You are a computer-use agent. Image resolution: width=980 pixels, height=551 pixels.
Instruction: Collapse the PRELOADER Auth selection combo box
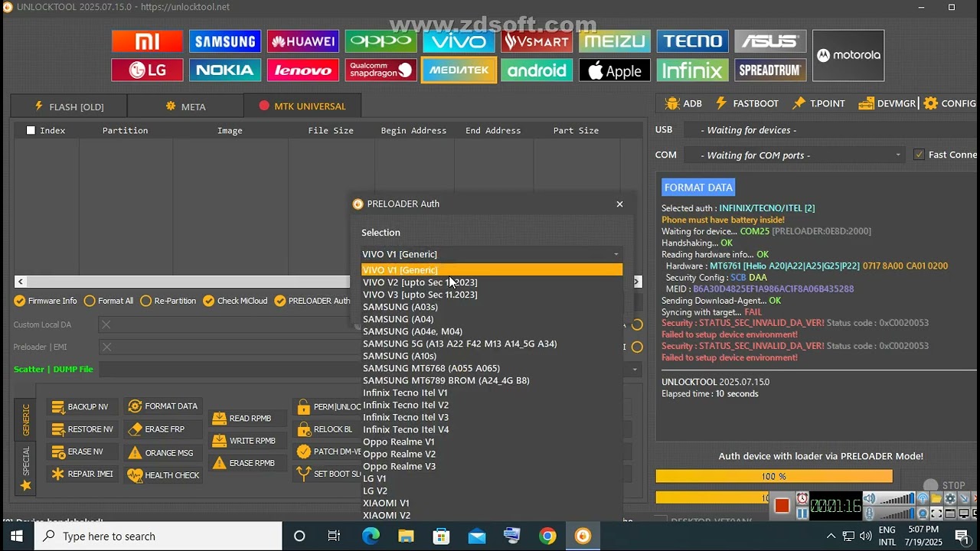click(x=492, y=254)
